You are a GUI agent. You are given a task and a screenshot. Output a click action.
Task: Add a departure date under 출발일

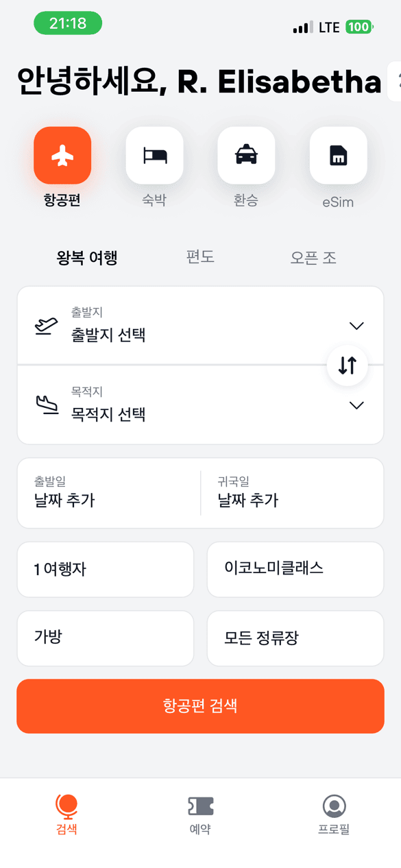[x=106, y=493]
